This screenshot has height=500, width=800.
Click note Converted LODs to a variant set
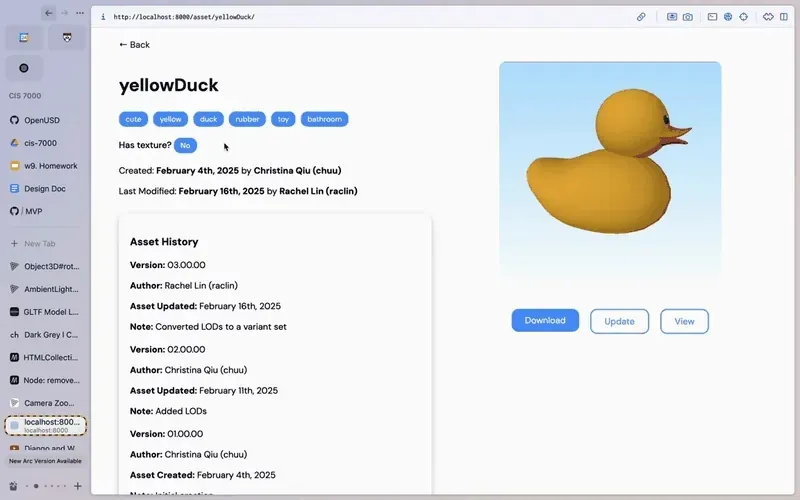[x=208, y=327]
